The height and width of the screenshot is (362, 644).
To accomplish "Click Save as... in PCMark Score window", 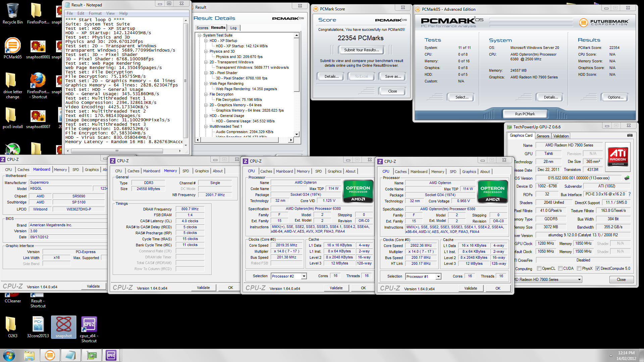I will (393, 76).
